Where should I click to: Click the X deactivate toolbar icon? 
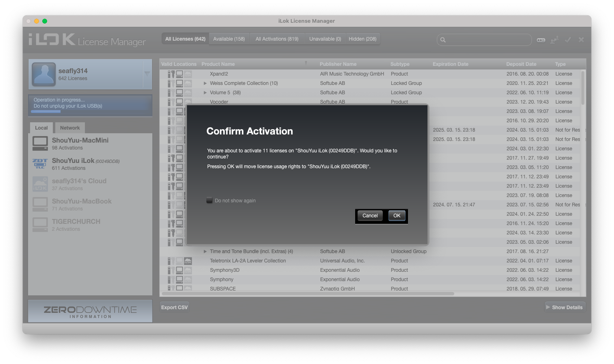(581, 39)
